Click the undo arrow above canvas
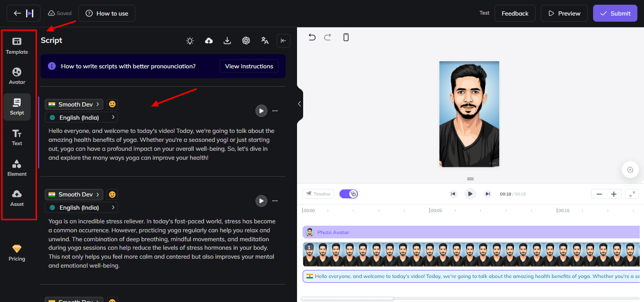 point(312,37)
